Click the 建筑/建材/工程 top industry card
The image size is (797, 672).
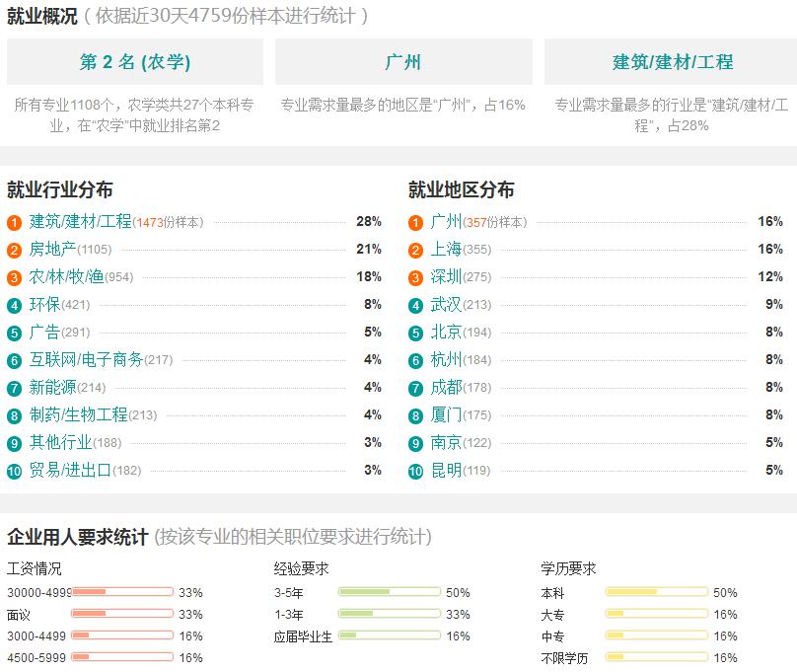coord(672,61)
